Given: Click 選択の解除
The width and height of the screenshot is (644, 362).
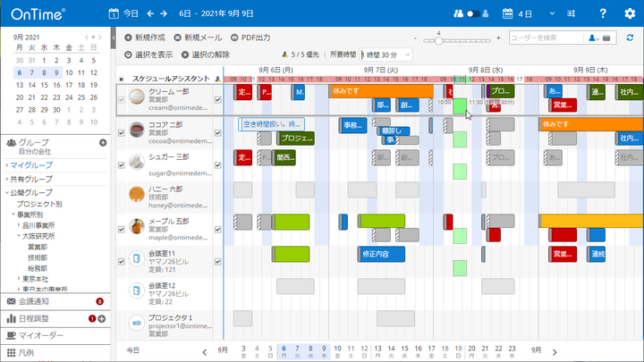Looking at the screenshot, I should (206, 55).
